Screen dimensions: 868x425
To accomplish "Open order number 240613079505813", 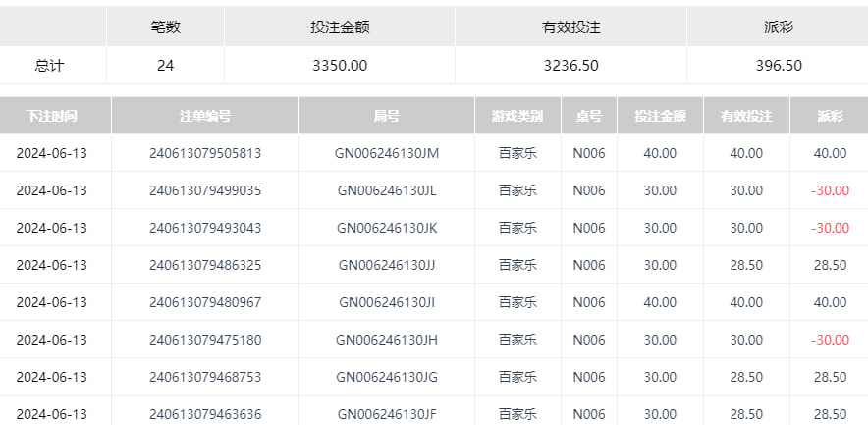I will [x=205, y=153].
